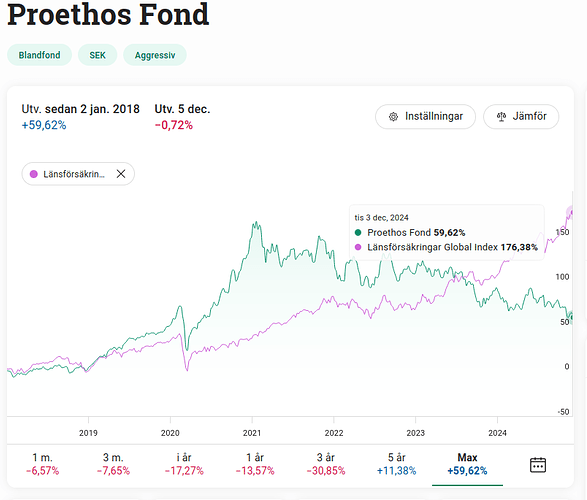
Task: Click the −0,72% daily change value
Action: tap(174, 125)
